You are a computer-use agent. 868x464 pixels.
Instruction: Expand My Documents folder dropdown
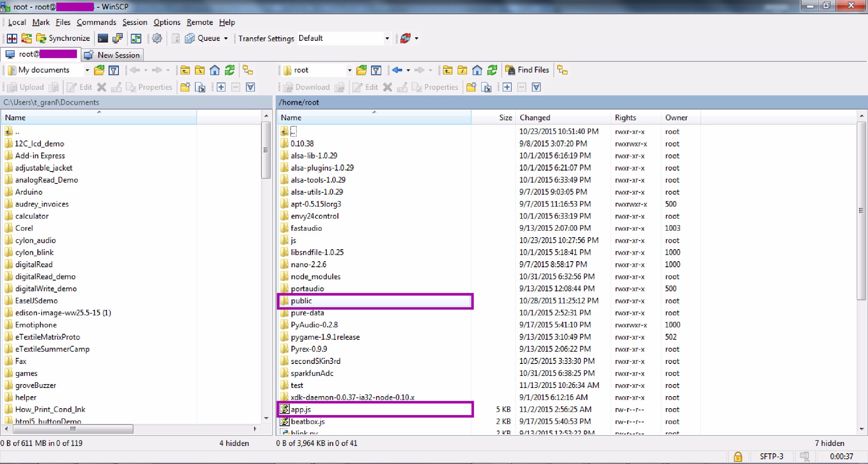(x=87, y=70)
